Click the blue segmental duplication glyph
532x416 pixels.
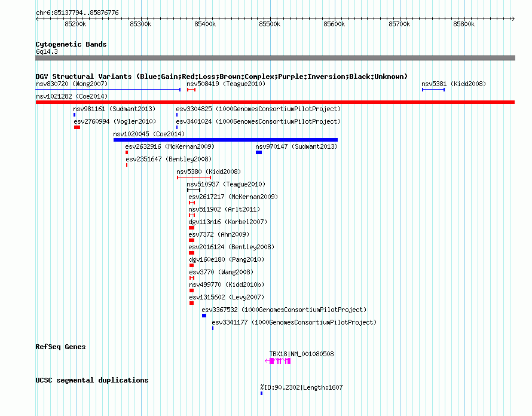pos(262,393)
